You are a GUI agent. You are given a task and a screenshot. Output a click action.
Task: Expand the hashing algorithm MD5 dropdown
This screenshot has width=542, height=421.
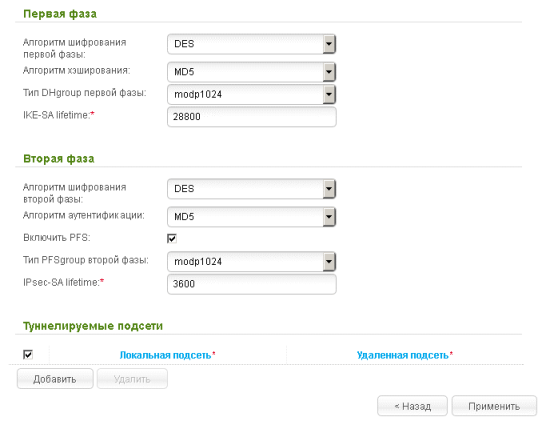click(251, 72)
